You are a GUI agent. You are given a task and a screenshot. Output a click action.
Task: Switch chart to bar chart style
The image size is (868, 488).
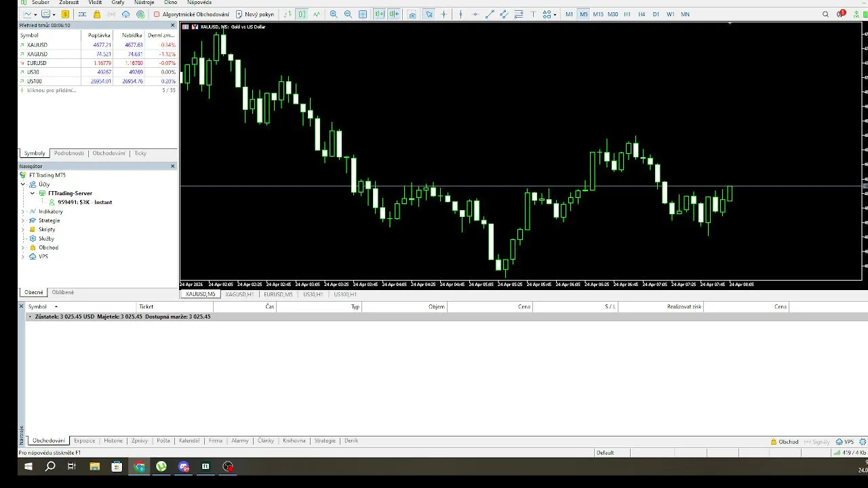pos(288,14)
